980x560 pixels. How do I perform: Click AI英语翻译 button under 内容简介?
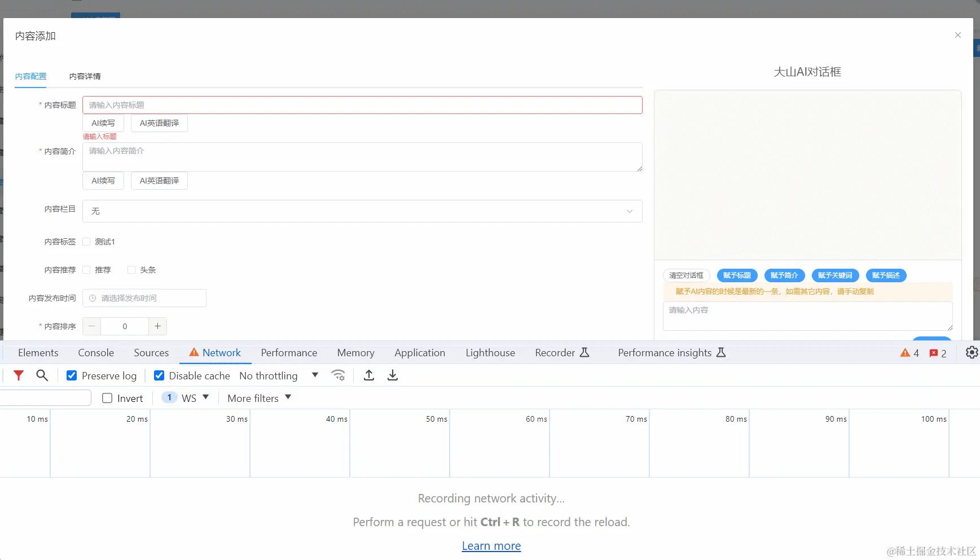(x=159, y=181)
